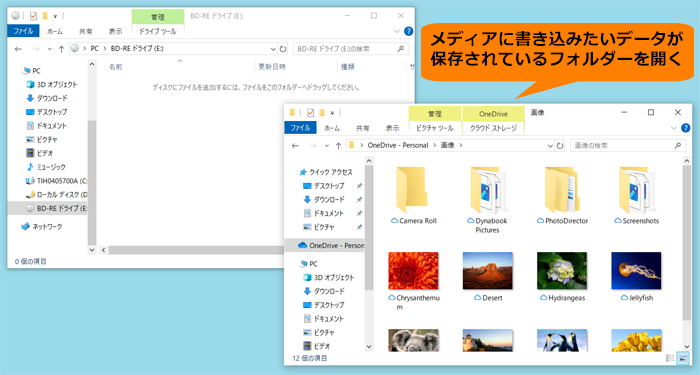
Task: Expand ribbon in BD-RE ドライブ window
Action: [x=396, y=31]
